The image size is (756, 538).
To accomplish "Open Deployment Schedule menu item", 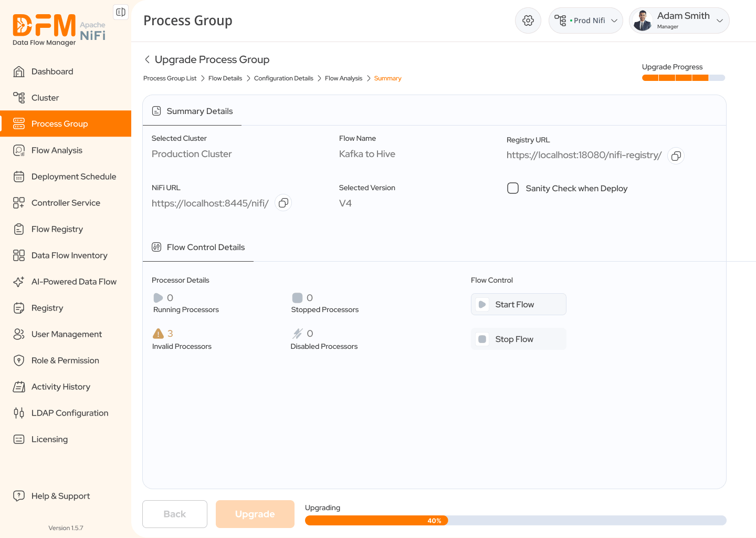I will [x=66, y=177].
